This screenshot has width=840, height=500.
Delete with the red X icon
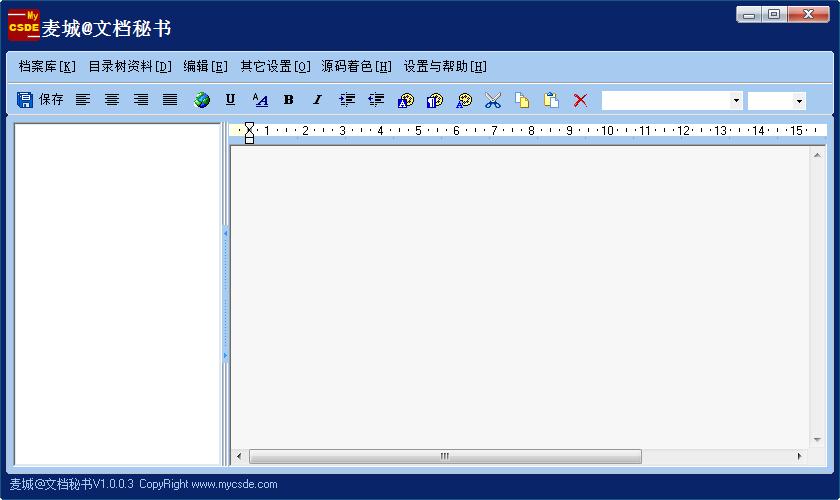[580, 100]
